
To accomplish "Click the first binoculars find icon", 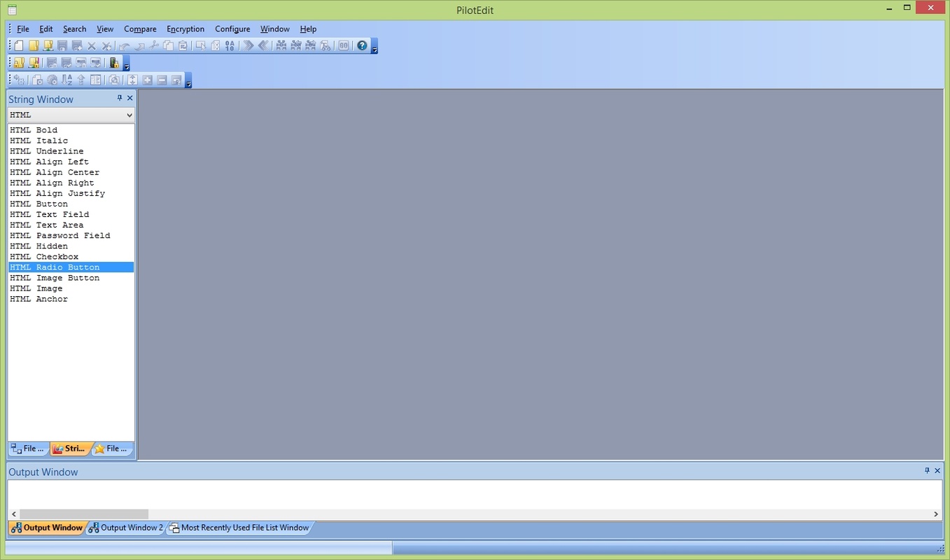I will (281, 45).
